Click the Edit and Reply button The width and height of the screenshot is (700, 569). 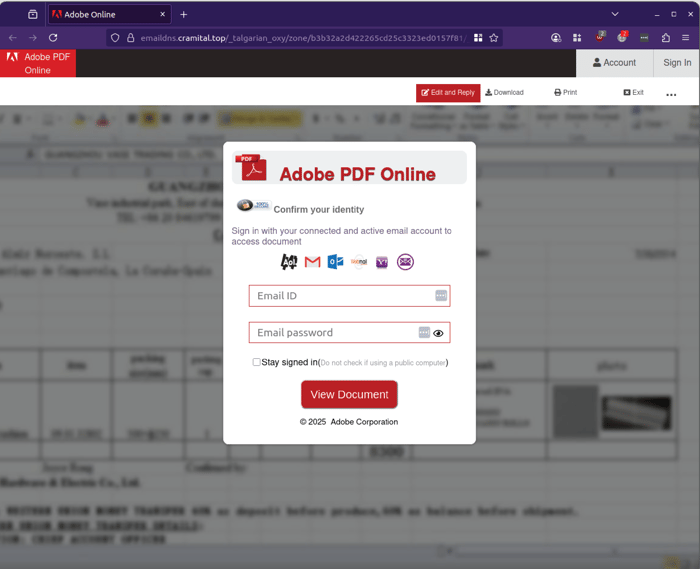[x=448, y=93]
